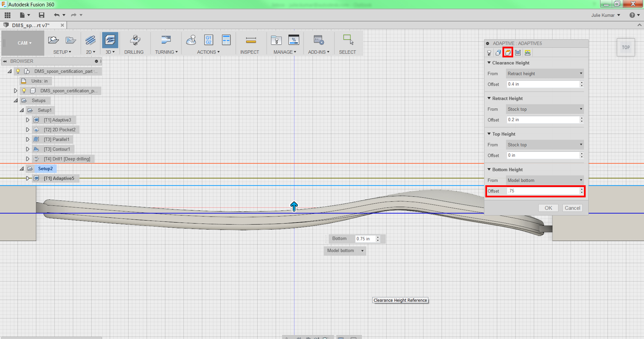Open the 3D menu

point(110,52)
